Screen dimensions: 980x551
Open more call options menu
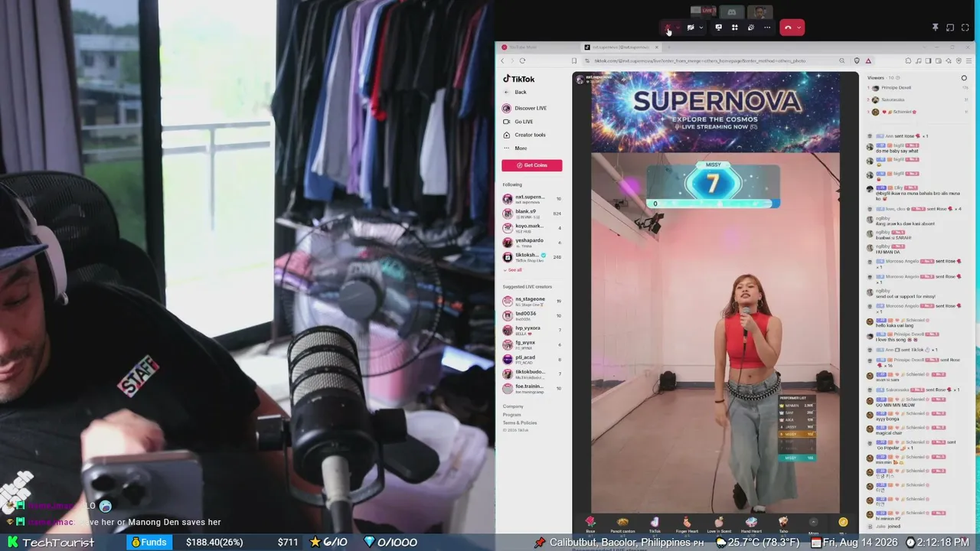[767, 28]
